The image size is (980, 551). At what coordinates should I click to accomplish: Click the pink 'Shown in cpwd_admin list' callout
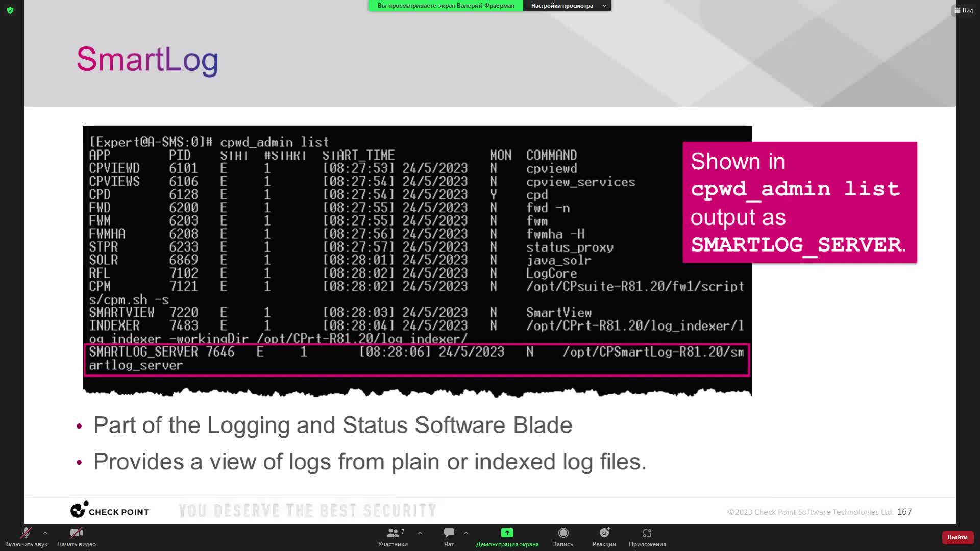[x=800, y=203]
